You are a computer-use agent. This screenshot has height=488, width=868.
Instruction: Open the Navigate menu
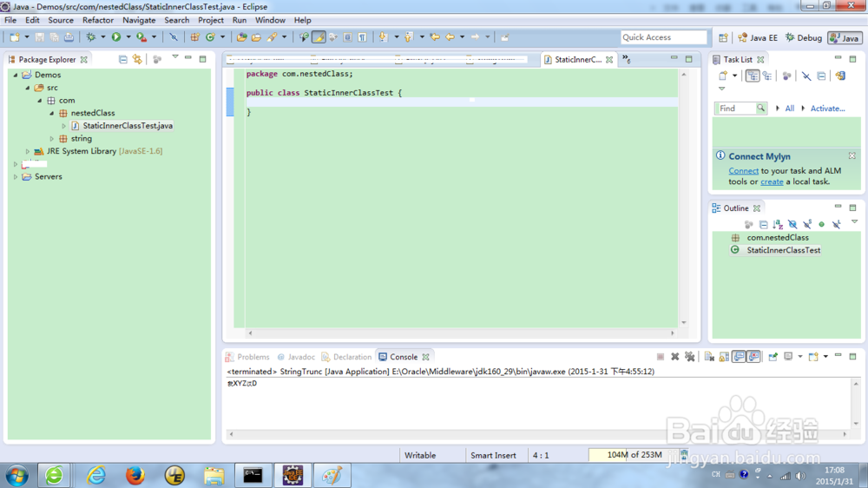click(x=139, y=20)
